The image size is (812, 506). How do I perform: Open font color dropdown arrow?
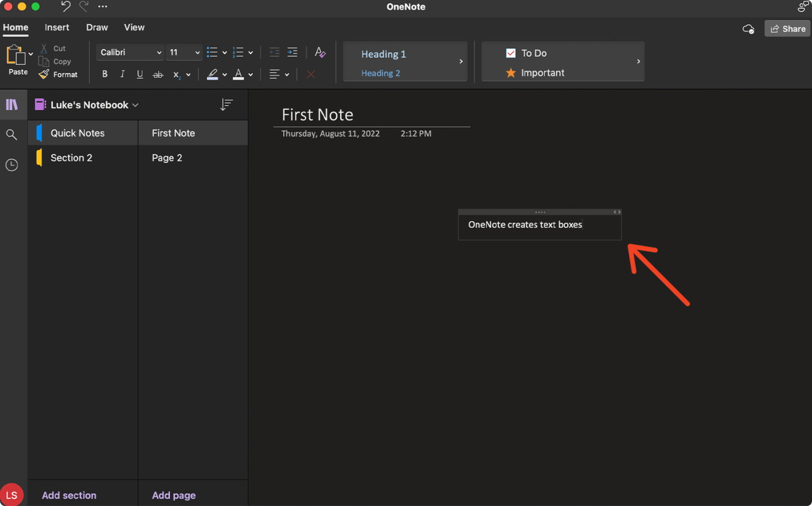click(x=251, y=75)
